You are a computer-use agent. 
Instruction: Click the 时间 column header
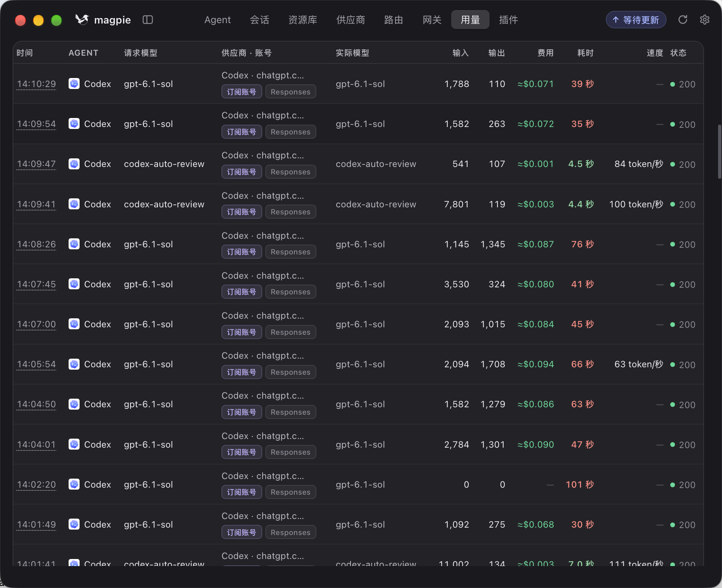pyautogui.click(x=25, y=53)
